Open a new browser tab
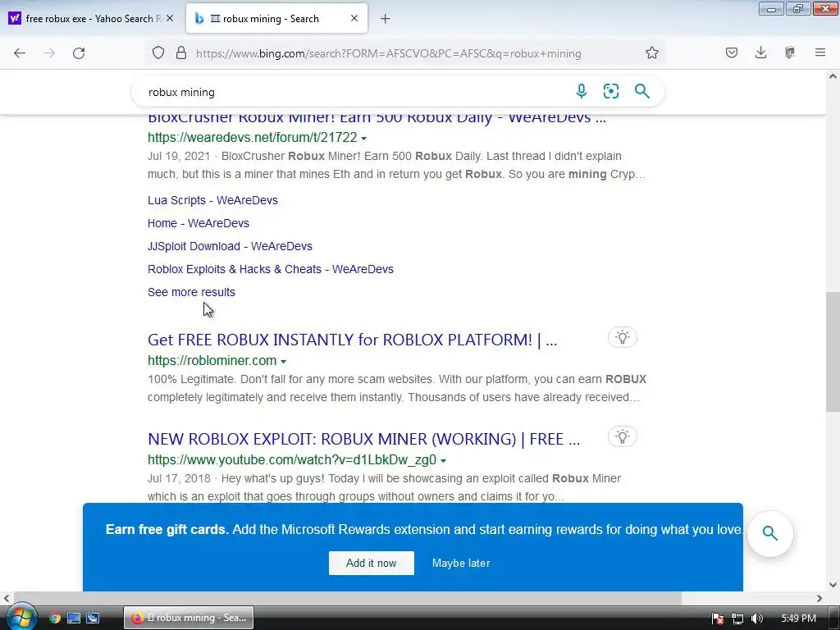 pyautogui.click(x=385, y=19)
